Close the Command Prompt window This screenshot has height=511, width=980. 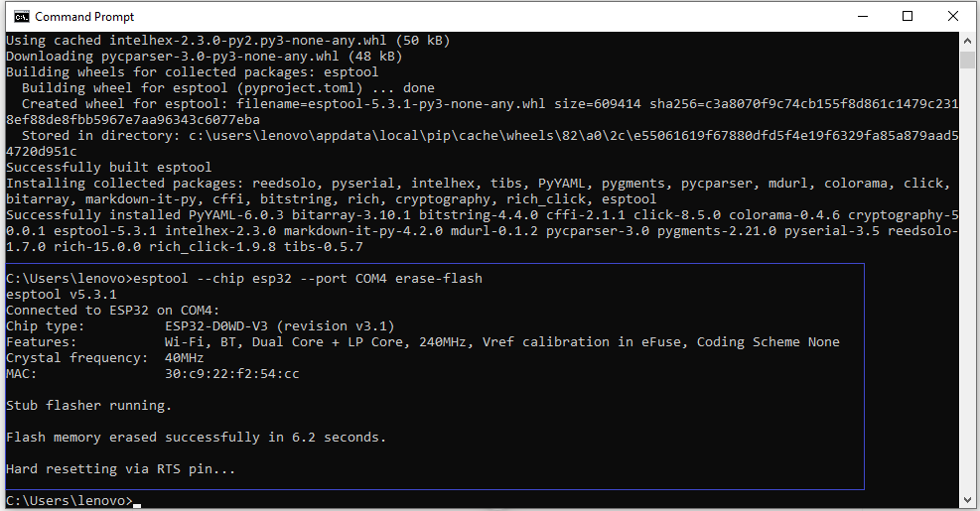[x=952, y=16]
